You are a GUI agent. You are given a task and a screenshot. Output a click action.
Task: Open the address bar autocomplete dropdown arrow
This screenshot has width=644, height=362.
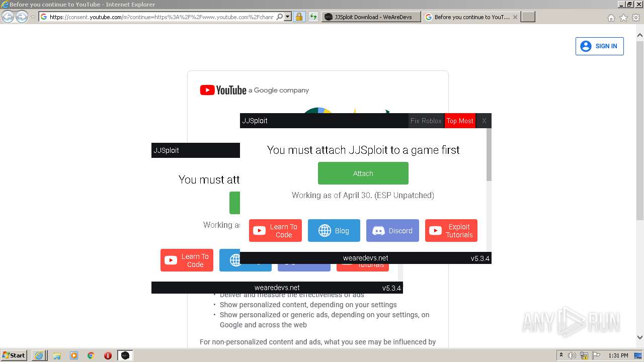[x=288, y=17]
